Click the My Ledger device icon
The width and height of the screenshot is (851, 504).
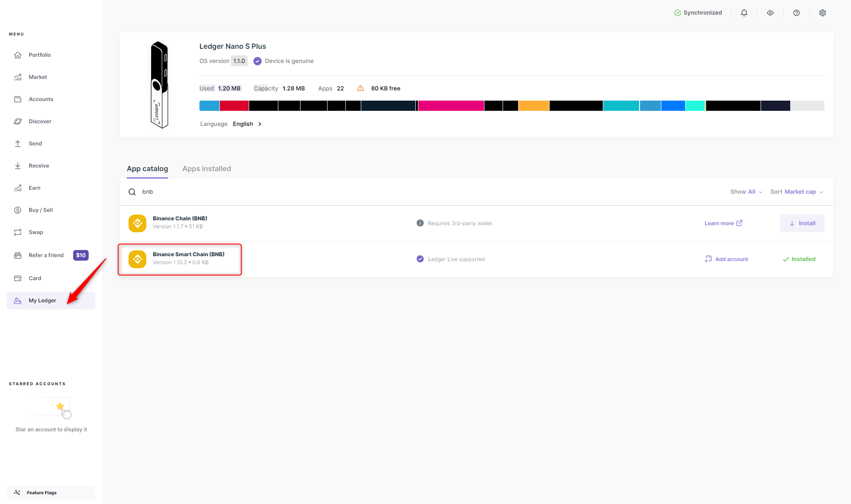point(18,301)
